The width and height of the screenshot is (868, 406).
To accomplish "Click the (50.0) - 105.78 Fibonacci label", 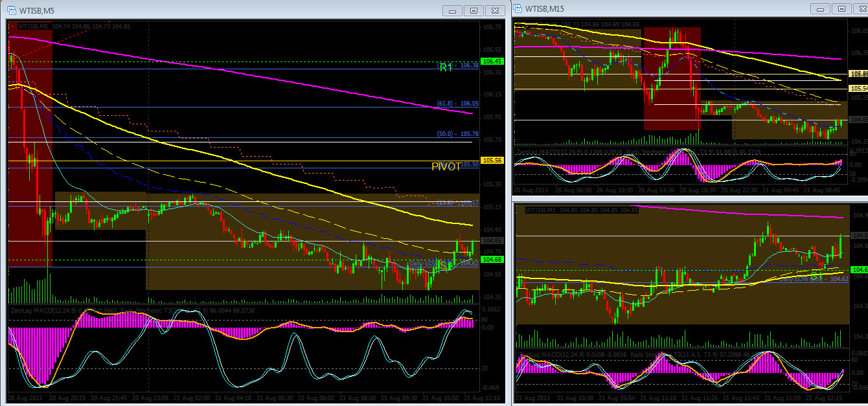I will click(x=457, y=134).
